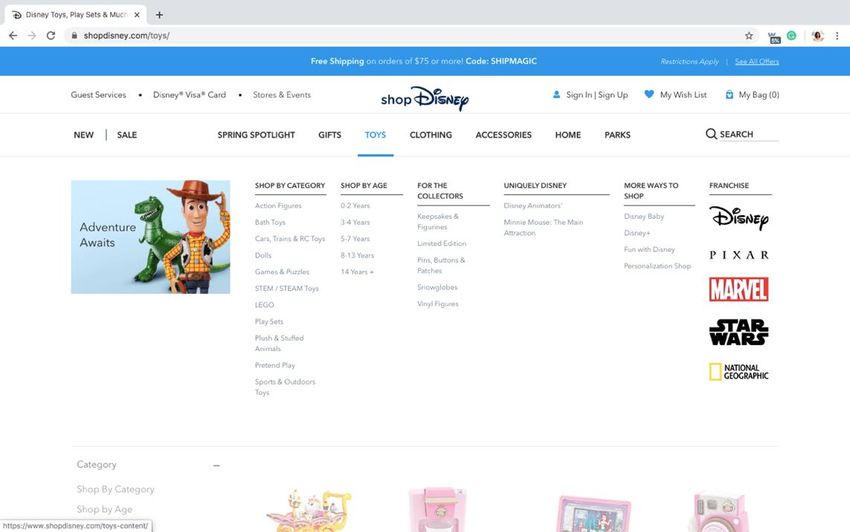Open Personalization Shop link

658,266
